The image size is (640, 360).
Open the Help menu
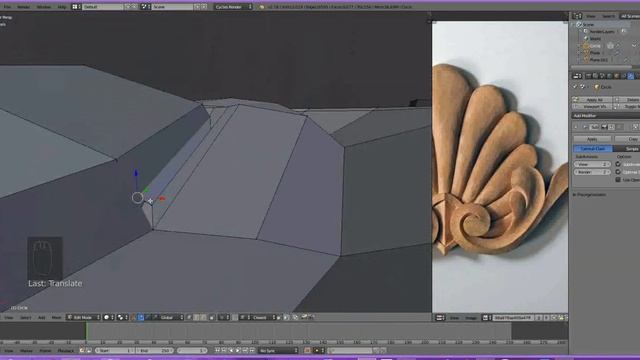tap(62, 7)
